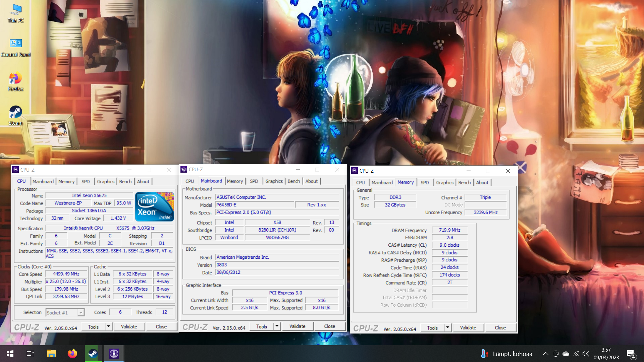Open SPD tab in right CPU-Z window
This screenshot has width=644, height=362.
[x=425, y=182]
